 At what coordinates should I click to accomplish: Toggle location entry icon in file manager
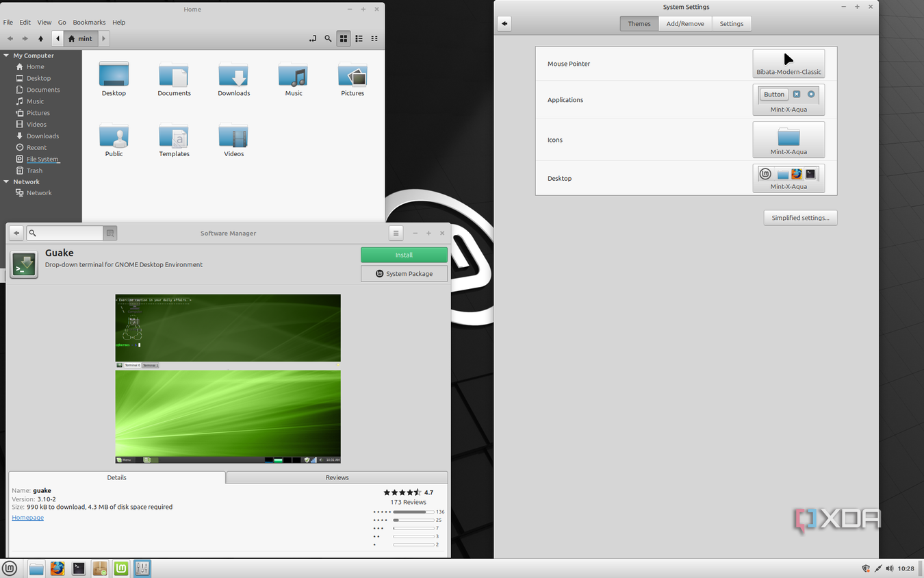313,39
